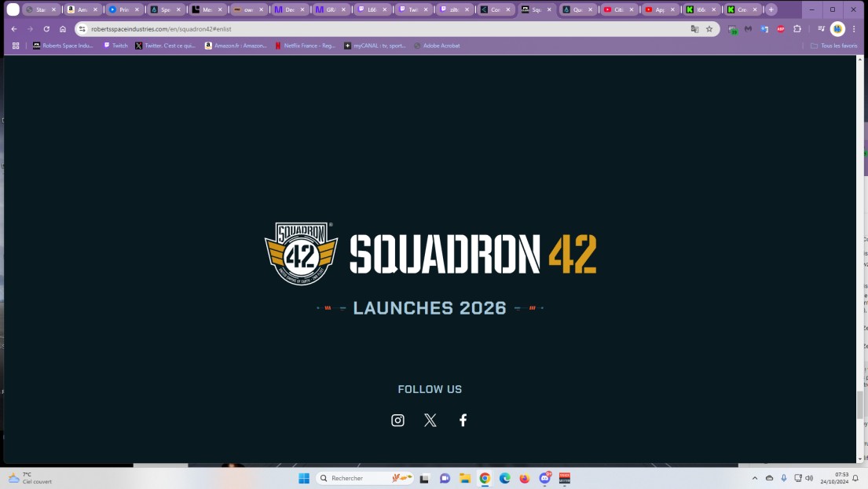The height and width of the screenshot is (489, 868).
Task: Open the Adobe Acrobat bookmark
Action: pyautogui.click(x=437, y=46)
